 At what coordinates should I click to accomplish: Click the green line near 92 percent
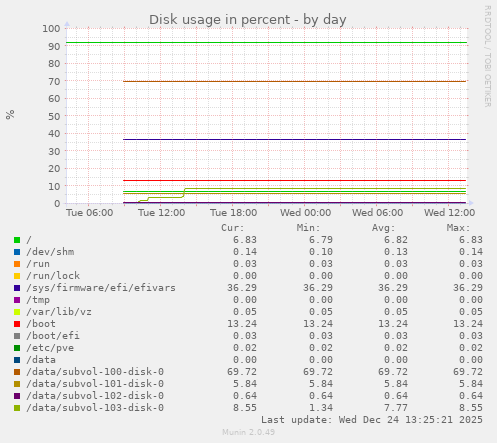pyautogui.click(x=267, y=43)
